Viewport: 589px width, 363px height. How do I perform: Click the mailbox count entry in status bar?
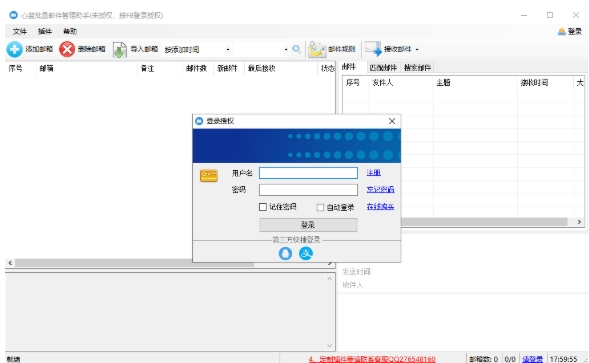pos(483,359)
